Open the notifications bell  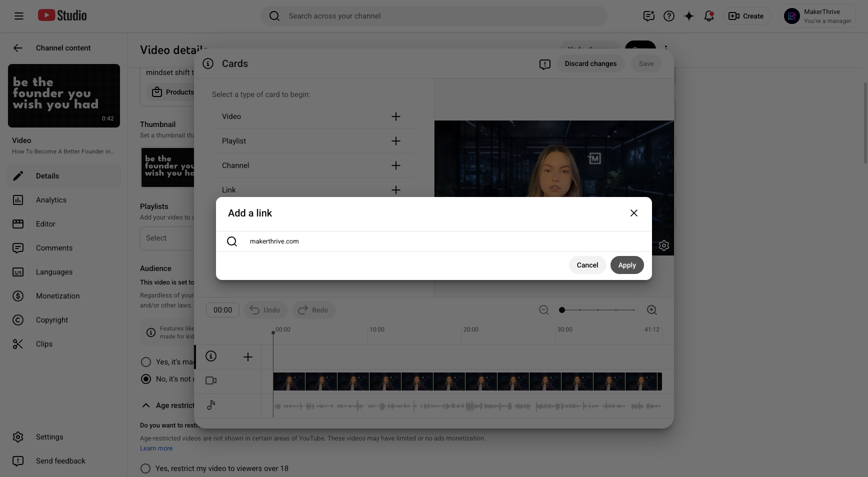click(709, 16)
